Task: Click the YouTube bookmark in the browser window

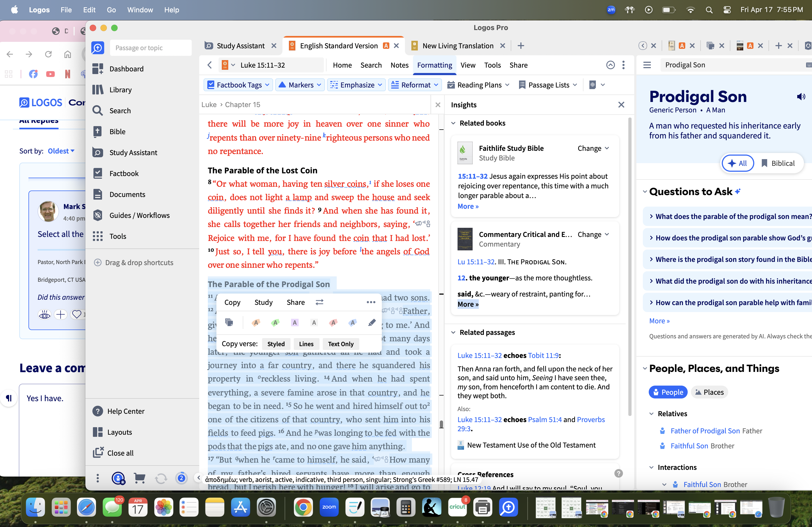Action: click(50, 74)
